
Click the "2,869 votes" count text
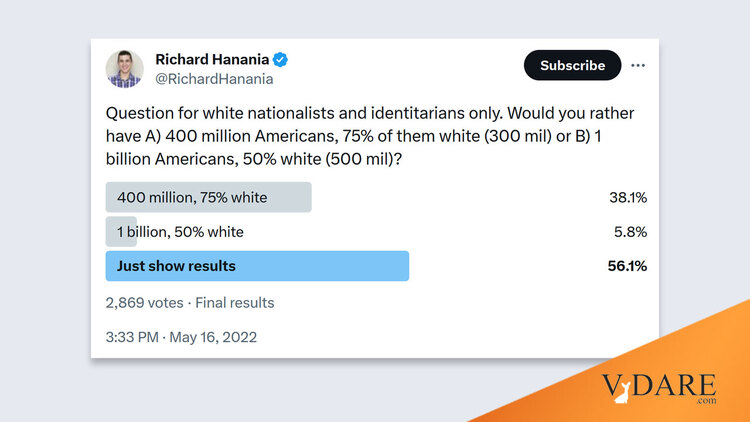click(146, 302)
